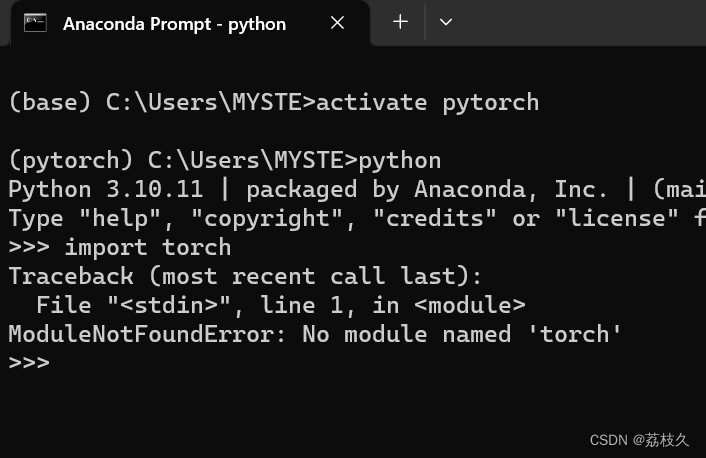Expand the new tab profile dropdown
This screenshot has width=706, height=458.
point(446,22)
